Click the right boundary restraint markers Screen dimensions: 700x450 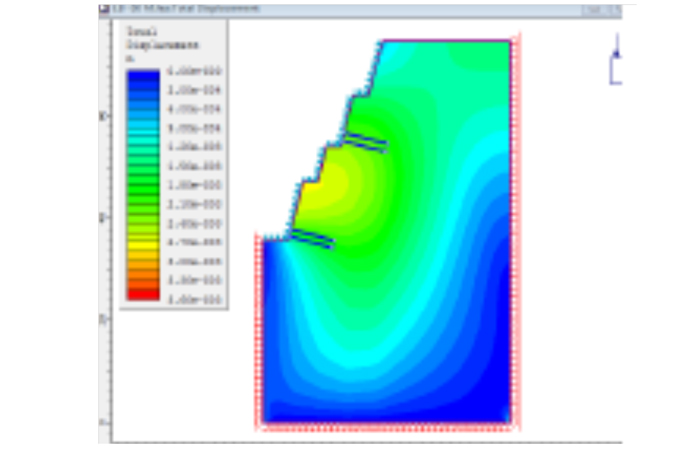point(516,230)
